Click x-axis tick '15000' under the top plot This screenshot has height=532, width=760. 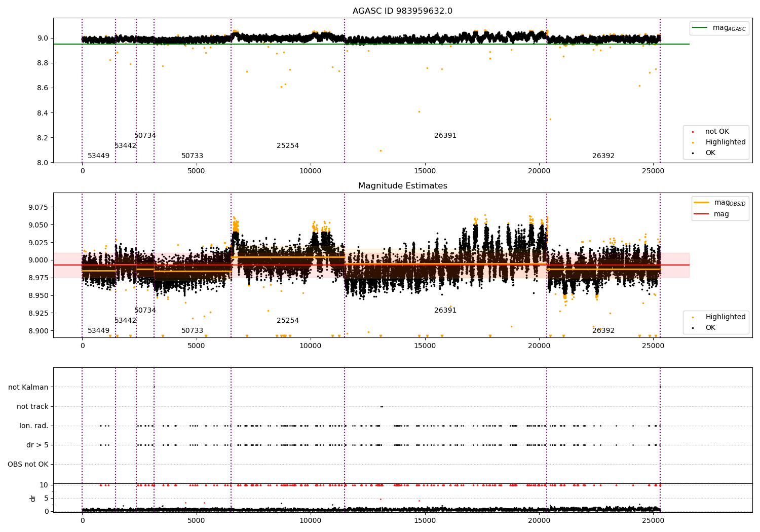click(425, 171)
